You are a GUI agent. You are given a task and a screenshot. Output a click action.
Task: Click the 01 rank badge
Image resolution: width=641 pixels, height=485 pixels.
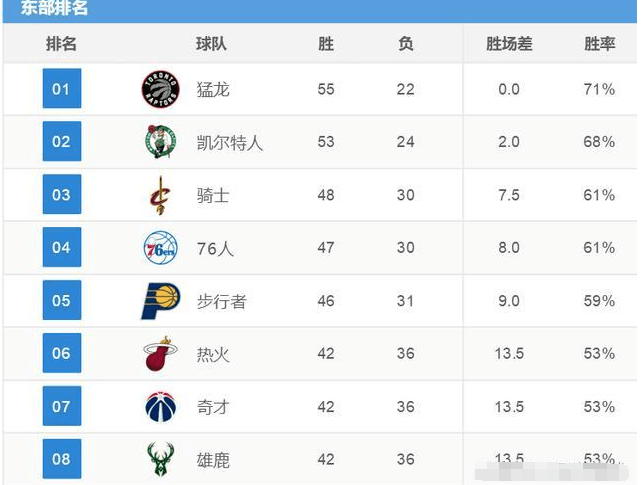point(62,88)
